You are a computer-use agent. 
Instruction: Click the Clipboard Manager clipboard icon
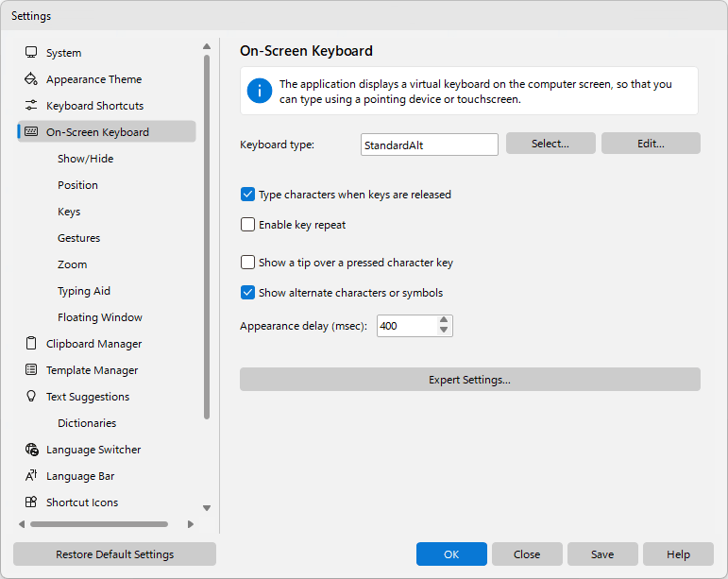[x=31, y=344]
